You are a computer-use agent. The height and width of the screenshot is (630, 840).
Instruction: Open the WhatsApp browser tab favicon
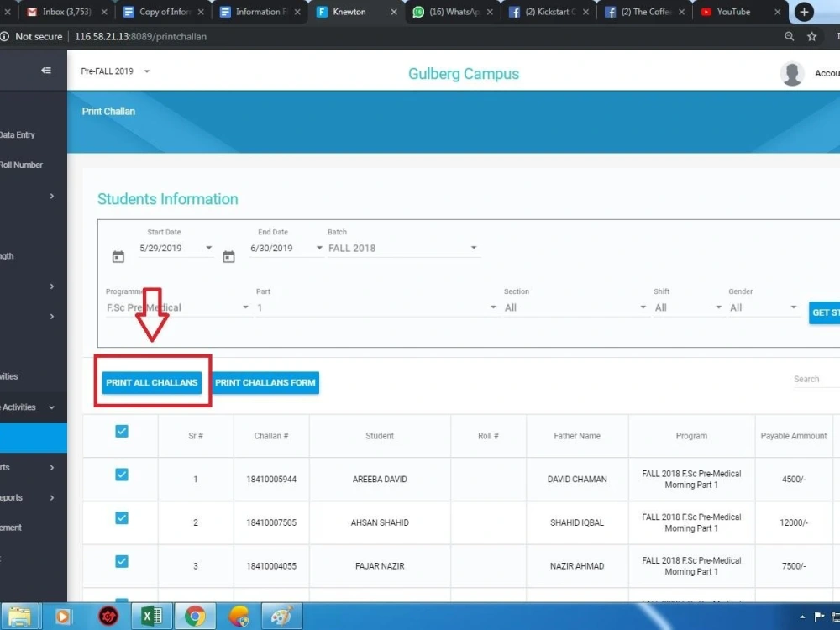coord(418,13)
